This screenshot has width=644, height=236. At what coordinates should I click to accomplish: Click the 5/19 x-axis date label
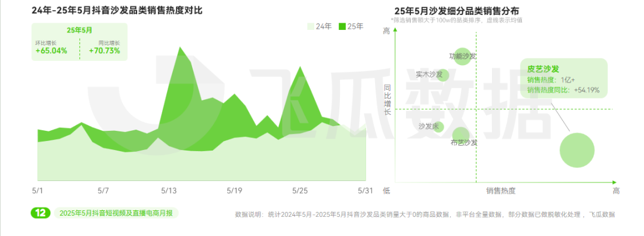pos(234,191)
